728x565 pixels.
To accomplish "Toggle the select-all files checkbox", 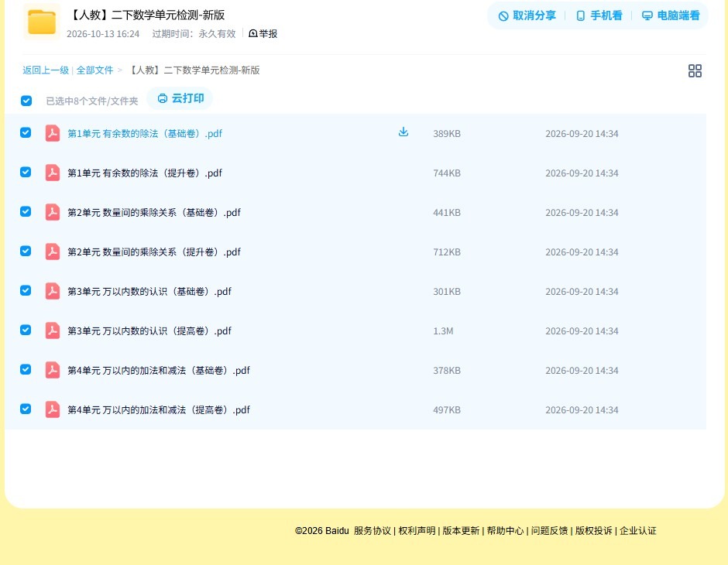I will (x=26, y=101).
